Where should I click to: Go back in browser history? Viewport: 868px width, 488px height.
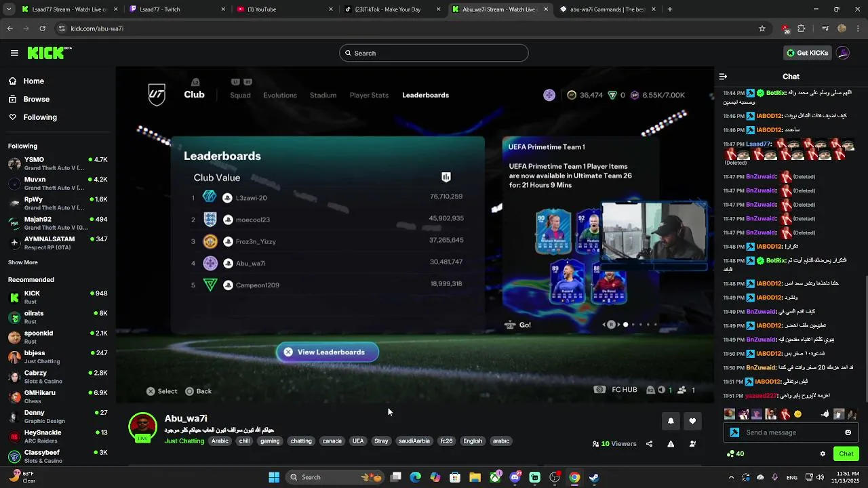pos(9,28)
